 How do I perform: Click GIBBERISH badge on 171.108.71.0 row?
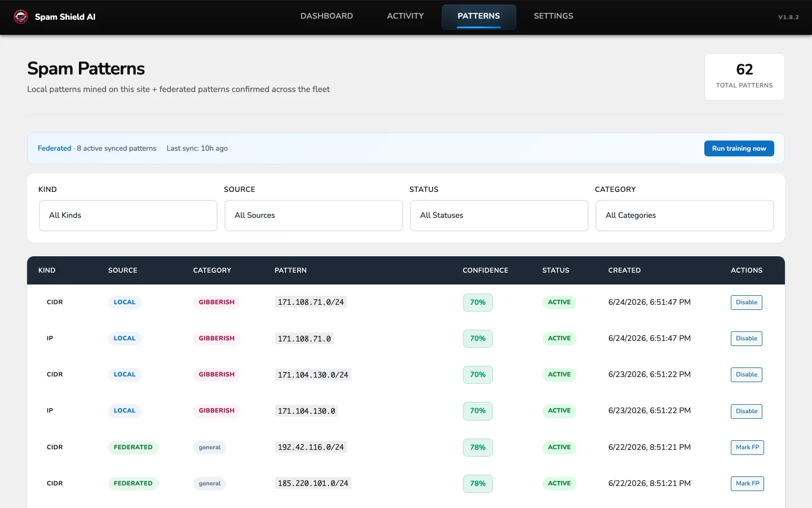[x=217, y=339]
